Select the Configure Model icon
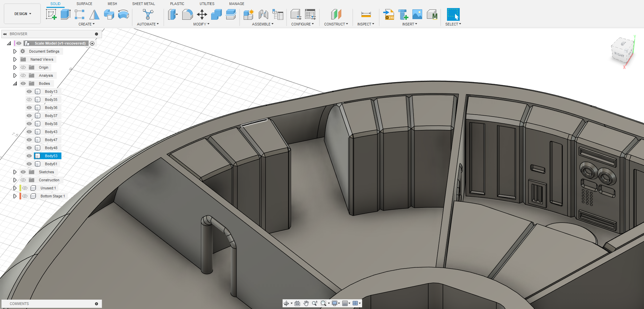644x309 pixels. (x=296, y=14)
